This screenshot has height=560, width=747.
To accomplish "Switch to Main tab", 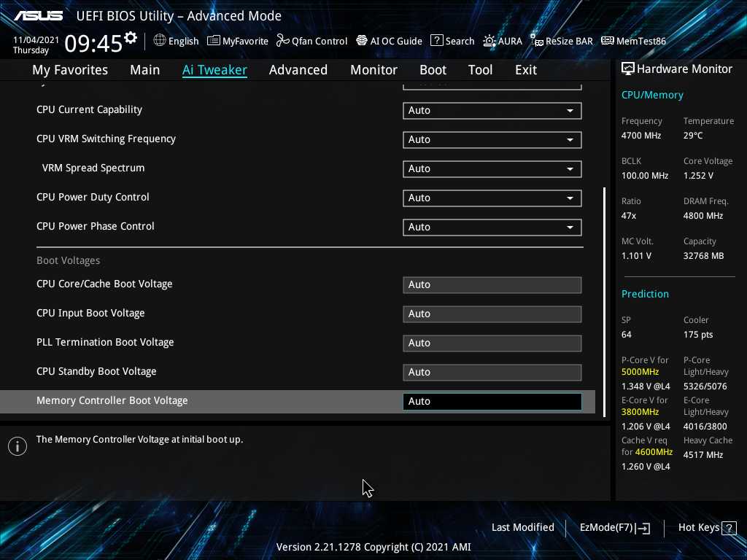I will pos(145,70).
